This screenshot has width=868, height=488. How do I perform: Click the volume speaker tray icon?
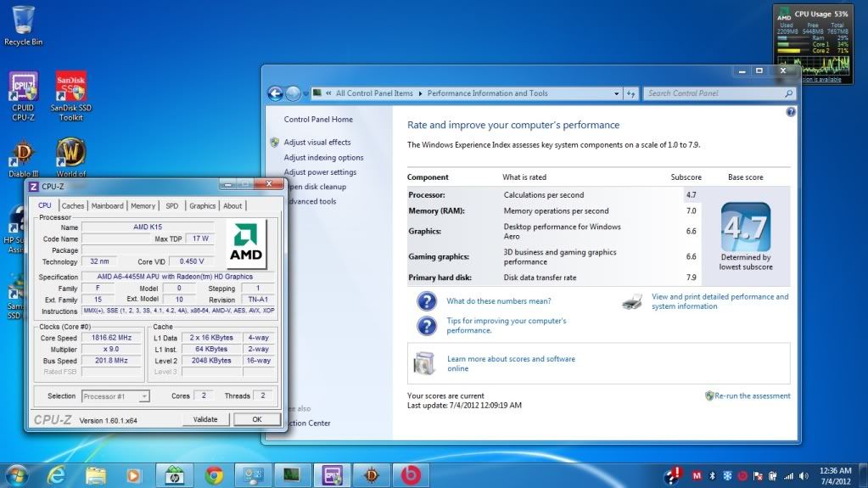click(x=804, y=476)
